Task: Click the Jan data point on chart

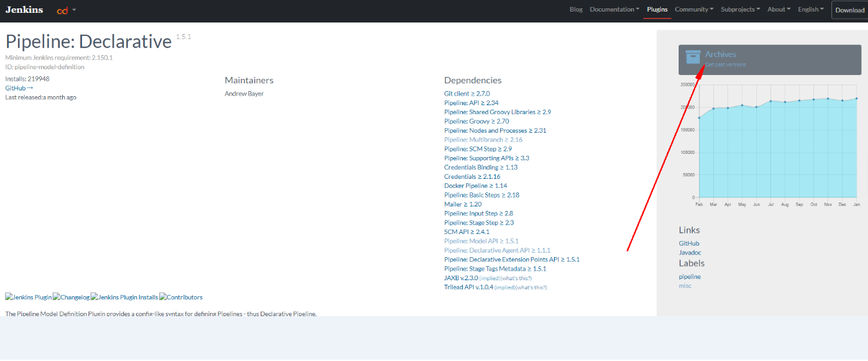Action: click(856, 99)
